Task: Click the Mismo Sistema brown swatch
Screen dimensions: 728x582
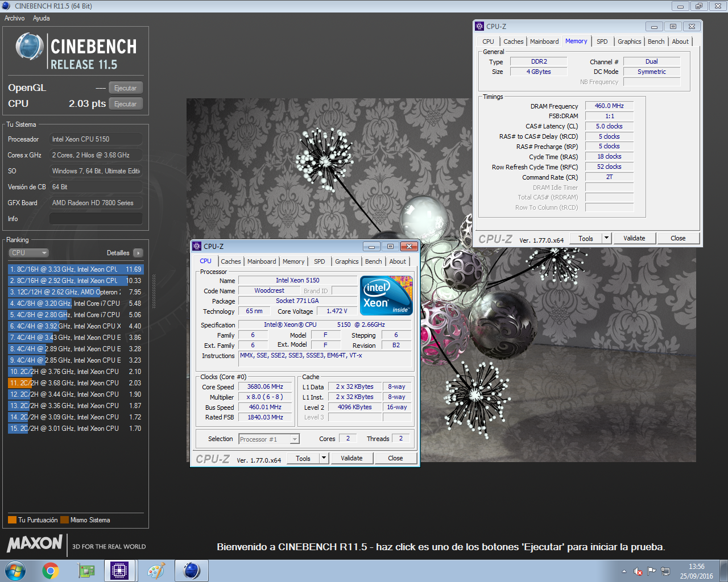Action: click(x=64, y=519)
